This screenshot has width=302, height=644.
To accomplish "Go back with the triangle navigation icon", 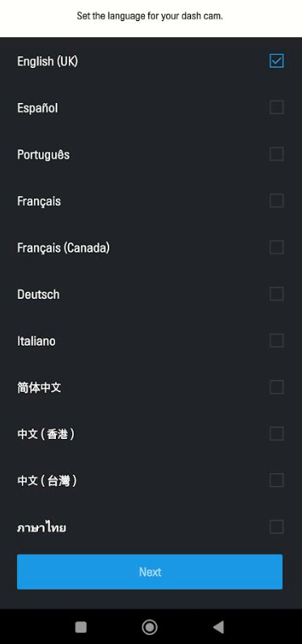I will coord(219,627).
